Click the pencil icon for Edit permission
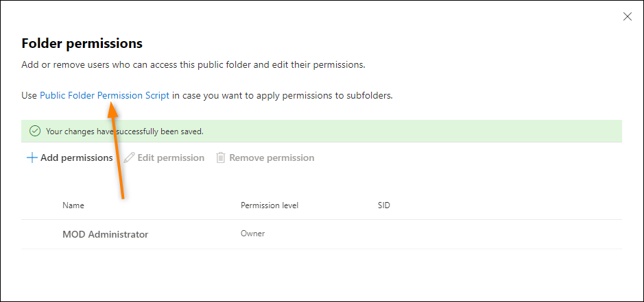Screen dimensions: 644x302 (x=129, y=158)
